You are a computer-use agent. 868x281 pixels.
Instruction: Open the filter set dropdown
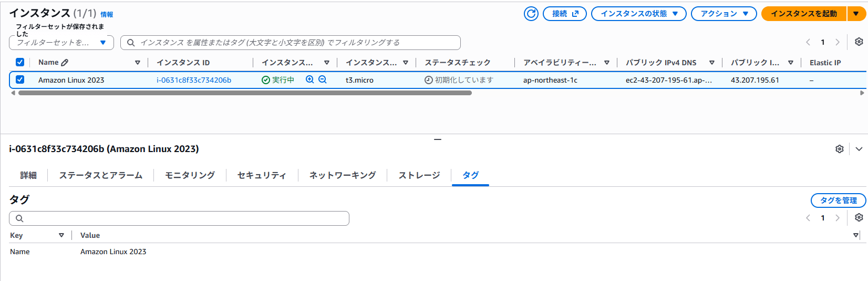tap(61, 43)
